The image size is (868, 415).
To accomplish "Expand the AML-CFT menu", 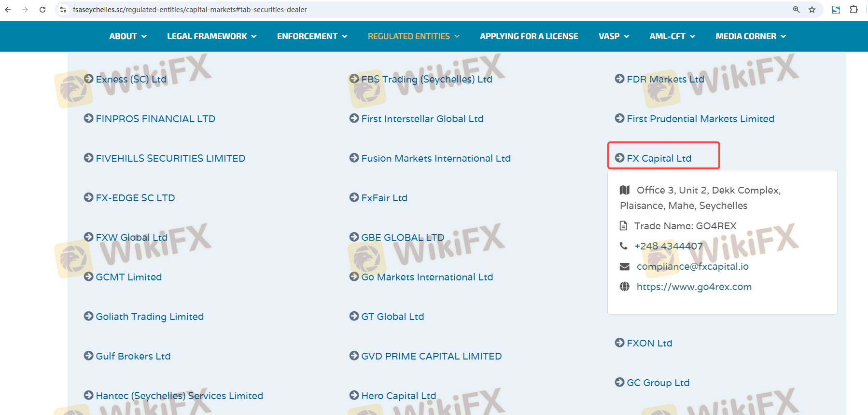I will pos(672,36).
